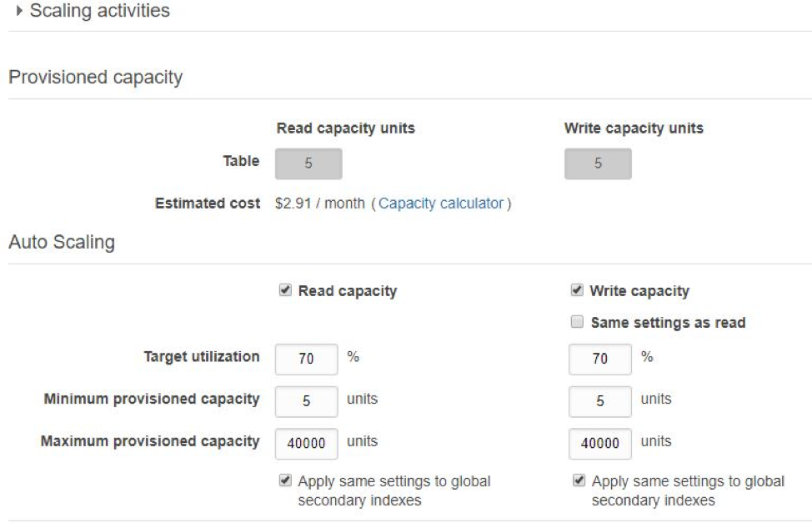Viewport: 812px width, 528px height.
Task: Click read Maximum provisioned capacity field
Action: click(307, 444)
